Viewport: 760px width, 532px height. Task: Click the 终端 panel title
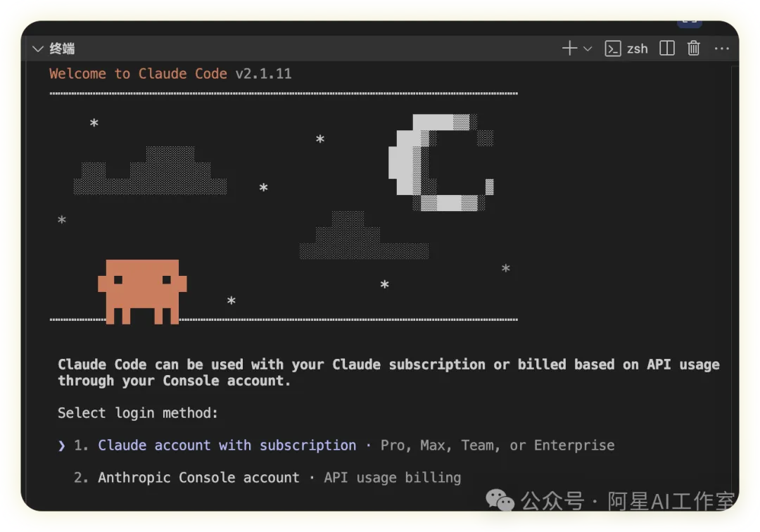point(62,49)
